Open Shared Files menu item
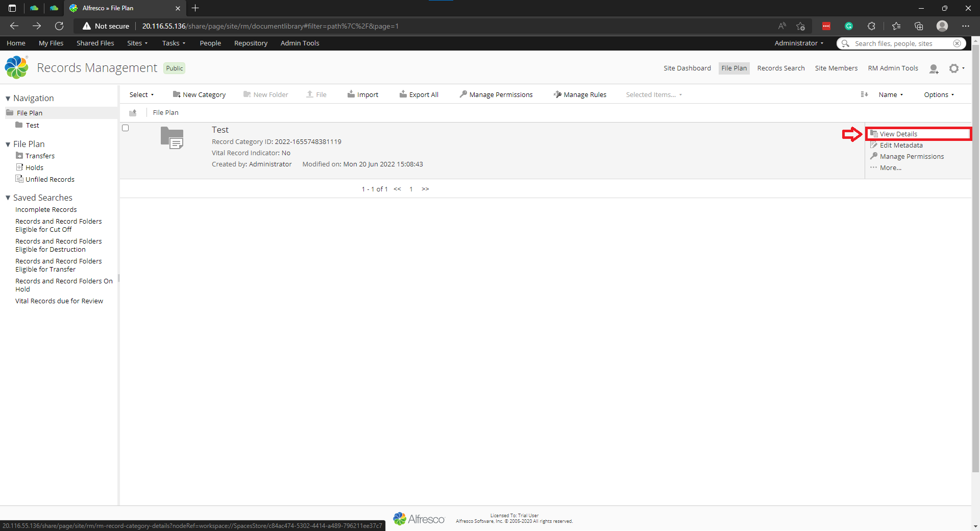The image size is (980, 531). [x=95, y=43]
